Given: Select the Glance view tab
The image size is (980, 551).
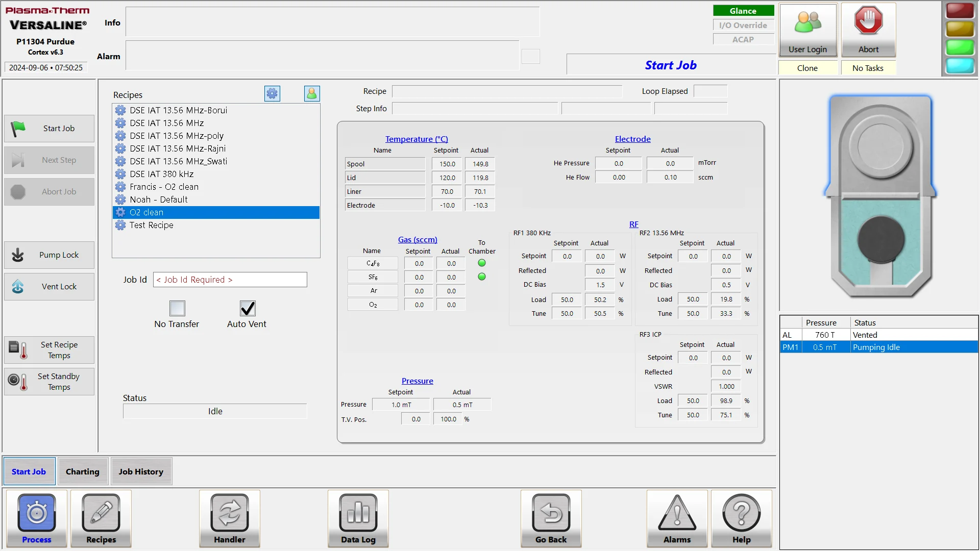Looking at the screenshot, I should click(743, 11).
